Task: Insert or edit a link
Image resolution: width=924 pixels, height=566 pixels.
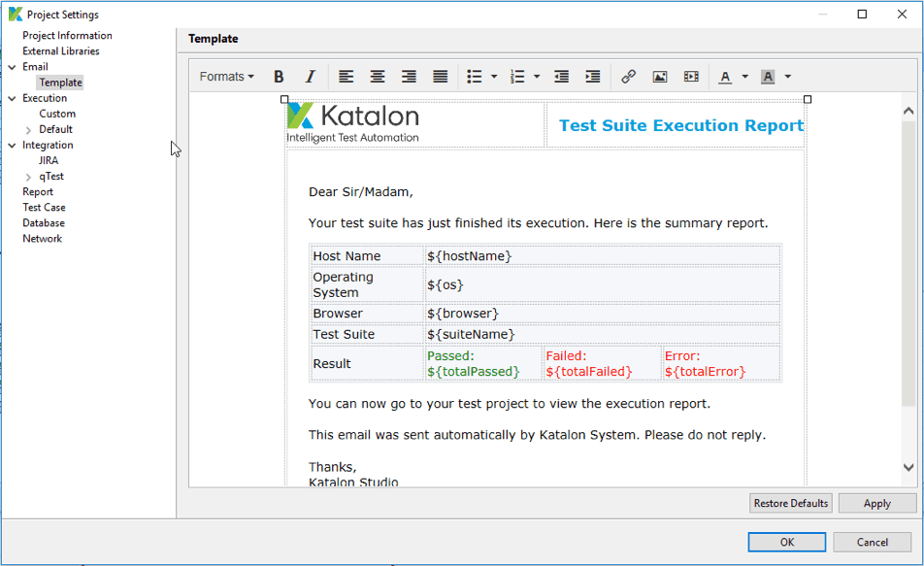Action: coord(628,77)
